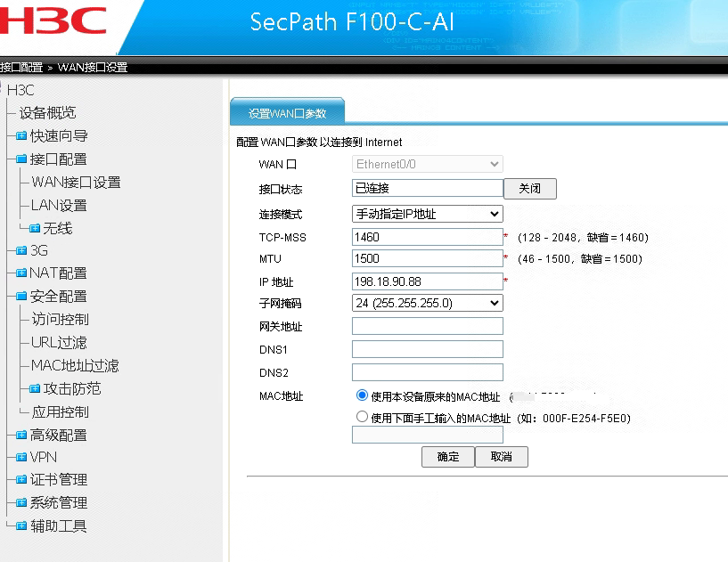Click the 关闭 button beside interface status
The height and width of the screenshot is (562, 728).
point(530,189)
